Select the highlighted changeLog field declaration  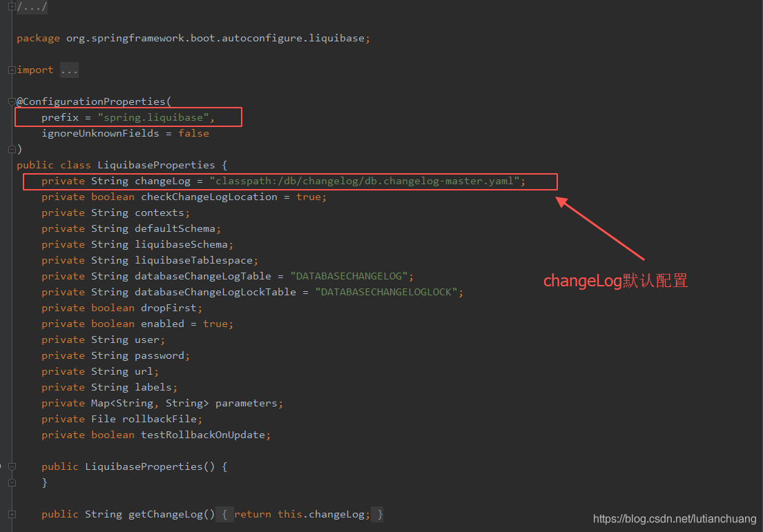(290, 181)
